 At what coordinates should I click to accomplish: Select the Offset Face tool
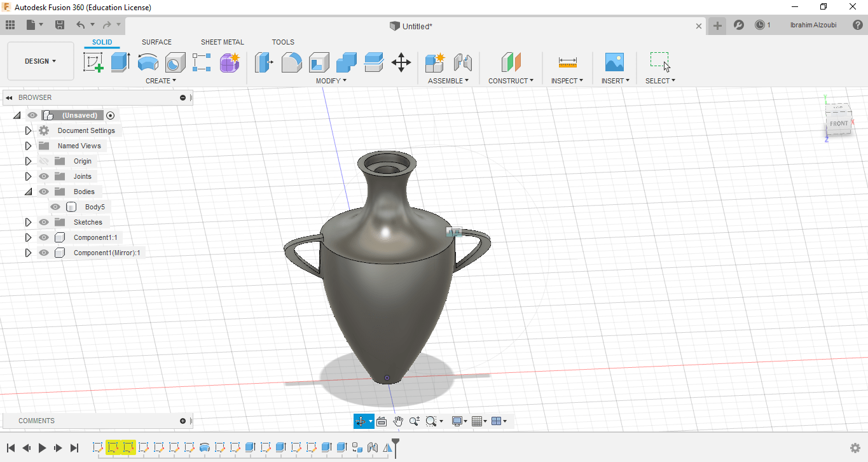click(374, 62)
